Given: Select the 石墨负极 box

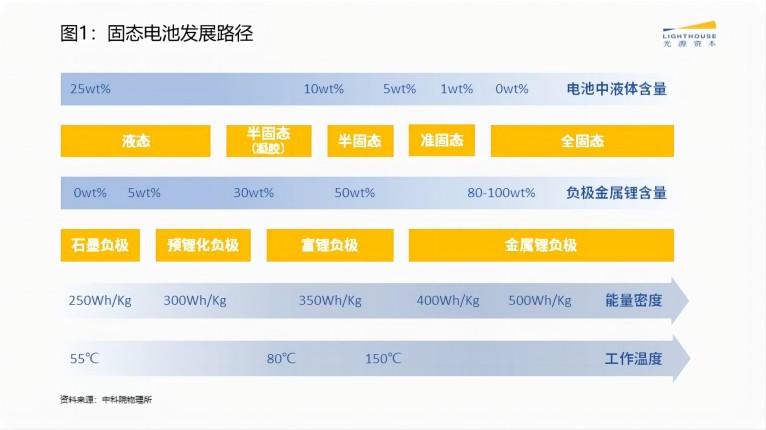Looking at the screenshot, I should 100,245.
